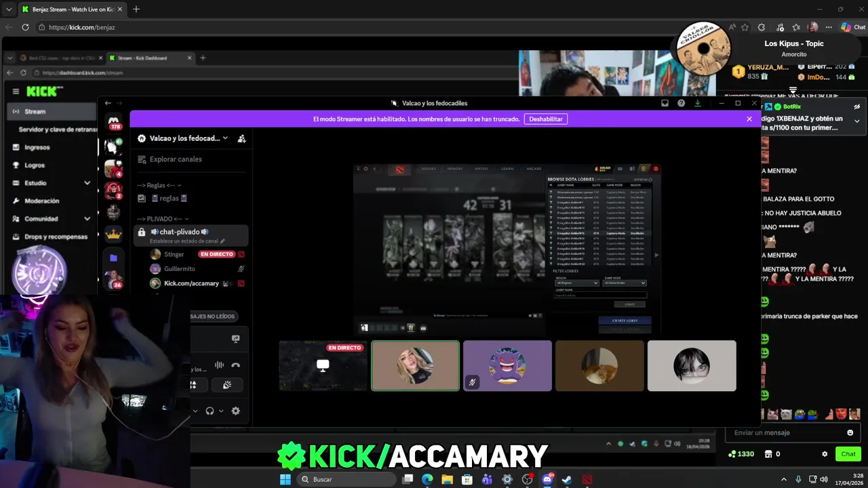The image size is (868, 488).
Task: Open Kick dashboard hamburger menu
Action: click(16, 91)
